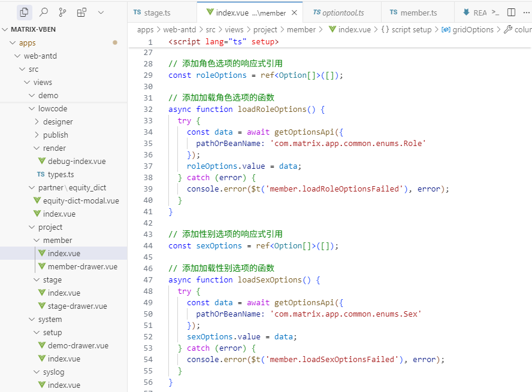Open the Source Control view icon
This screenshot has width=532, height=392.
(62, 12)
